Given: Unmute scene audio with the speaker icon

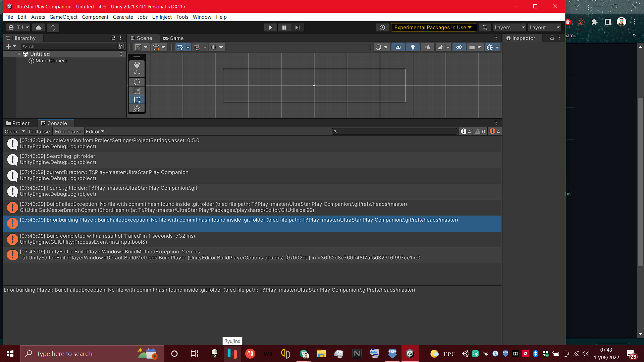Looking at the screenshot, I should point(427,47).
